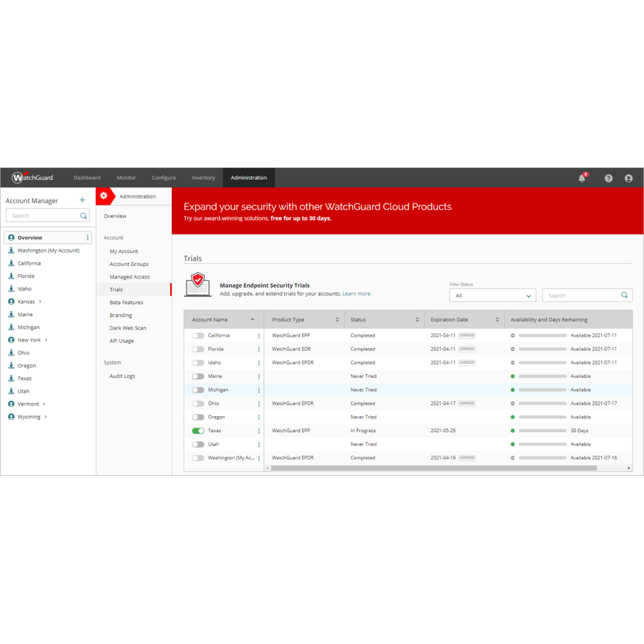
Task: Open the Utah row options menu
Action: pyautogui.click(x=259, y=444)
